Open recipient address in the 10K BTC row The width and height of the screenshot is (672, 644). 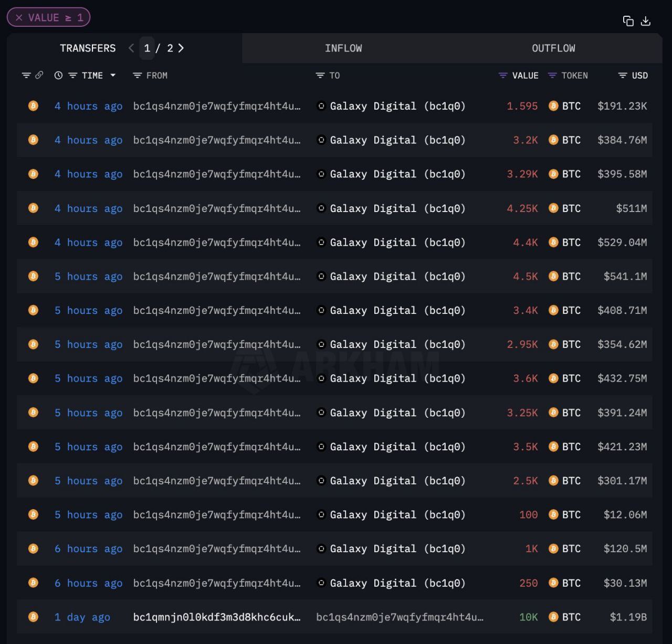pos(400,617)
